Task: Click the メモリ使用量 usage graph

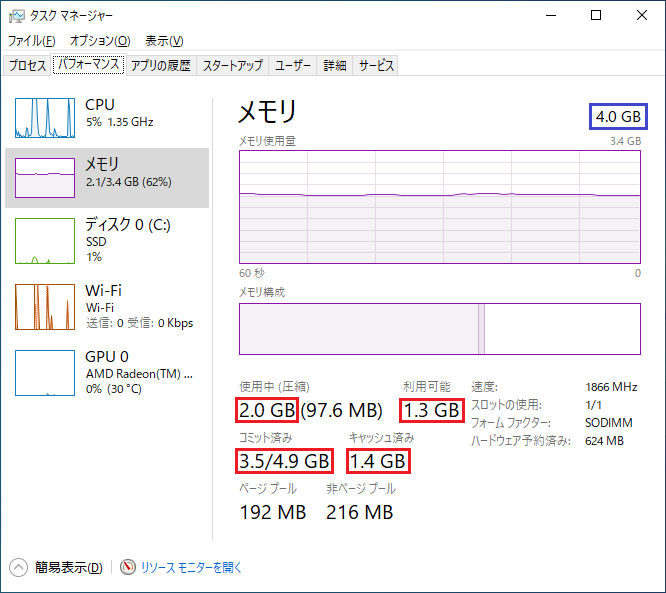Action: pyautogui.click(x=440, y=207)
